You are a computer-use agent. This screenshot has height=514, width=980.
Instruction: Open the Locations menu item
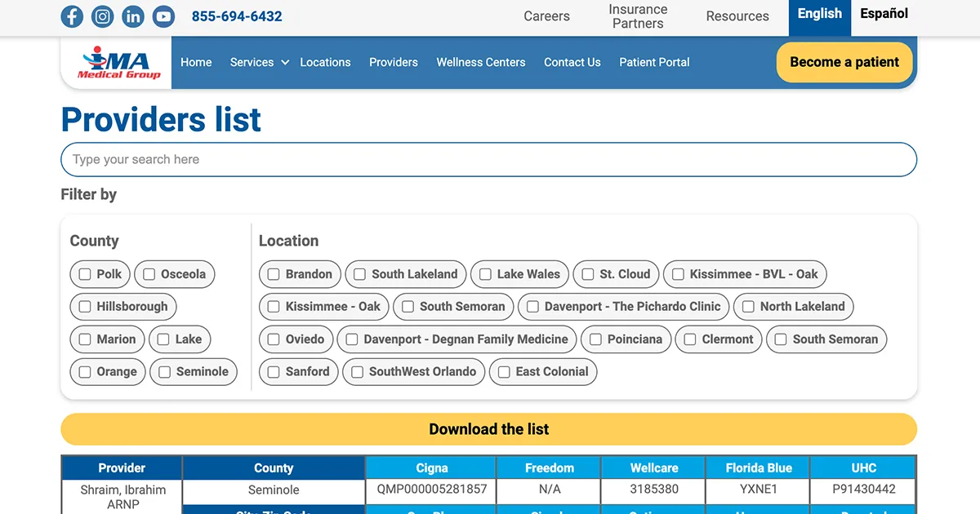[x=325, y=62]
